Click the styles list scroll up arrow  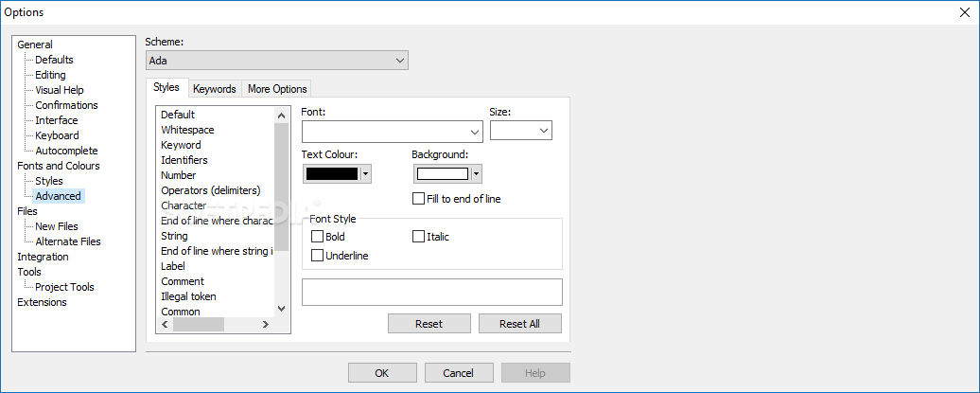(281, 116)
